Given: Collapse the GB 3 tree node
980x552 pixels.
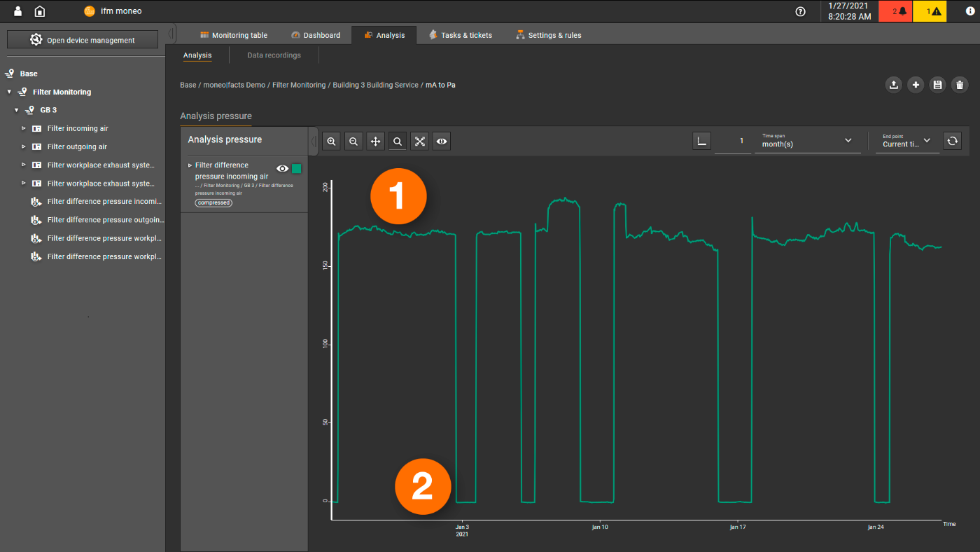Looking at the screenshot, I should [16, 110].
